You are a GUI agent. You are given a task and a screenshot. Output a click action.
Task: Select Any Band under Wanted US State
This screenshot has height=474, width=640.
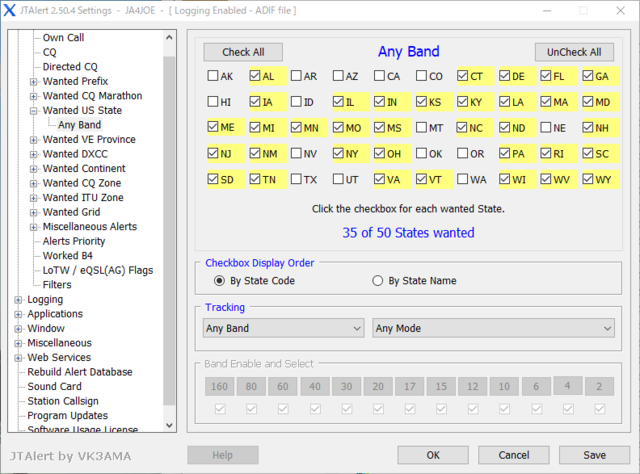point(79,125)
